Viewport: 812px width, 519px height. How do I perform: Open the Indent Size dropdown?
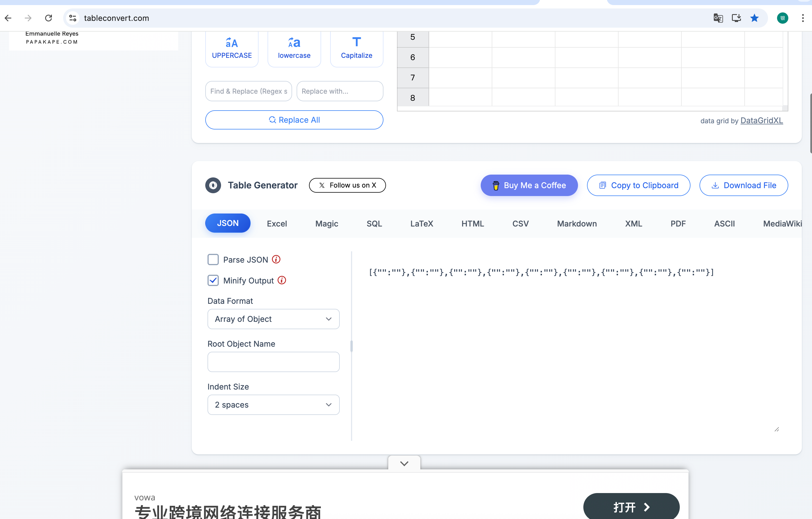coord(273,404)
